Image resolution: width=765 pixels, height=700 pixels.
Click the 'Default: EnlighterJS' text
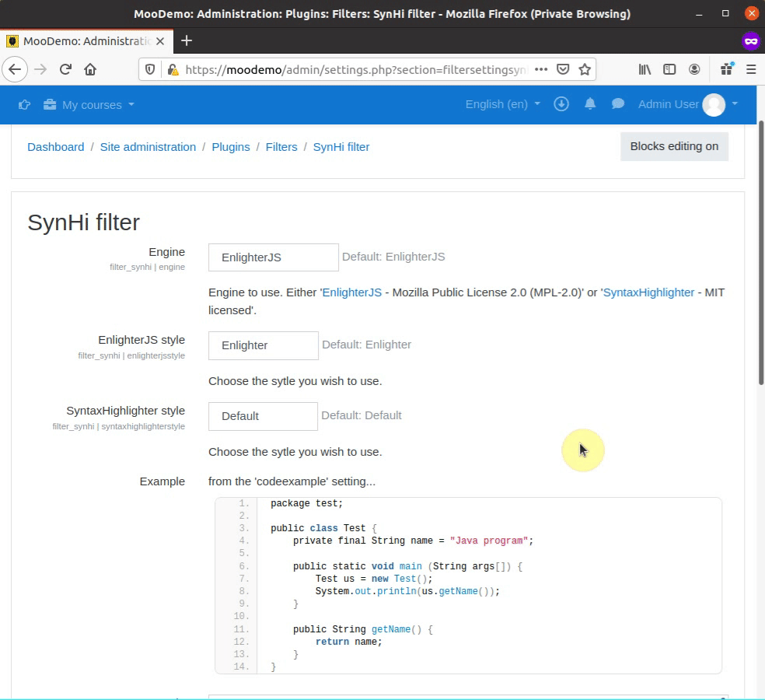(393, 257)
